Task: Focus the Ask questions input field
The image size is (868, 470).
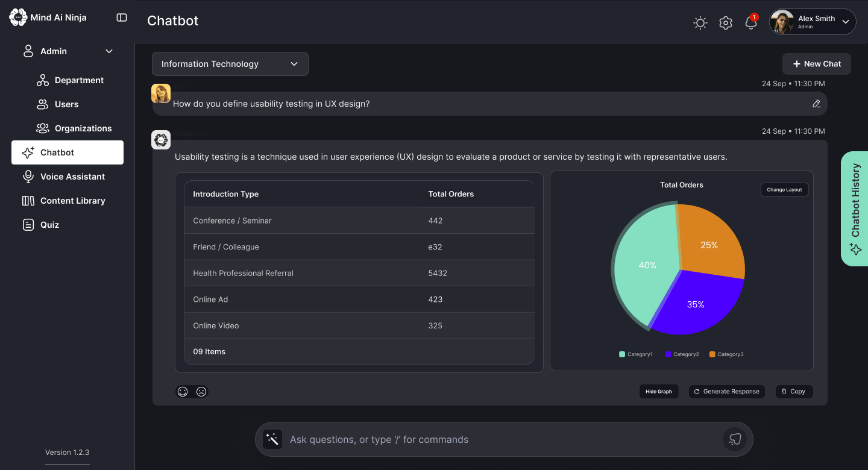Action: coord(504,439)
